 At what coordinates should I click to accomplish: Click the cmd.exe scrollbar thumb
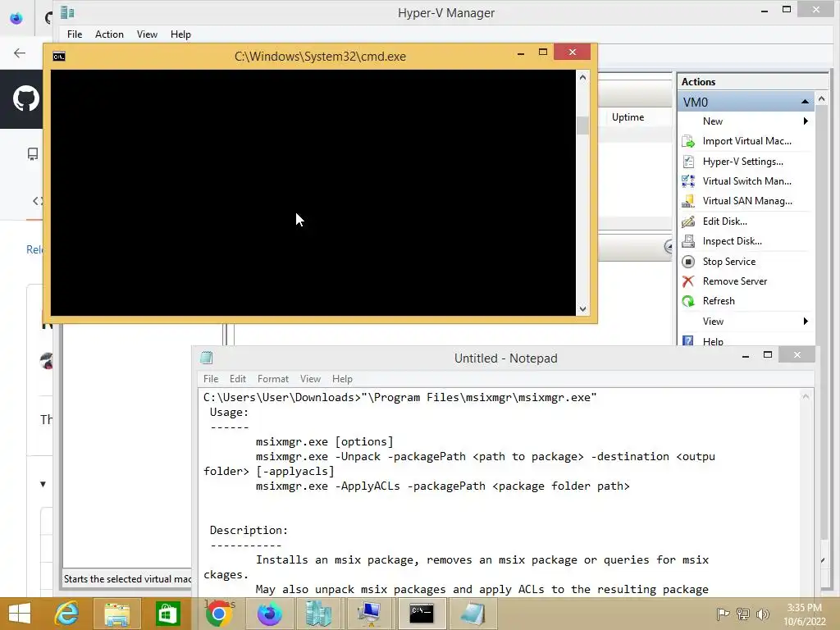(x=583, y=126)
